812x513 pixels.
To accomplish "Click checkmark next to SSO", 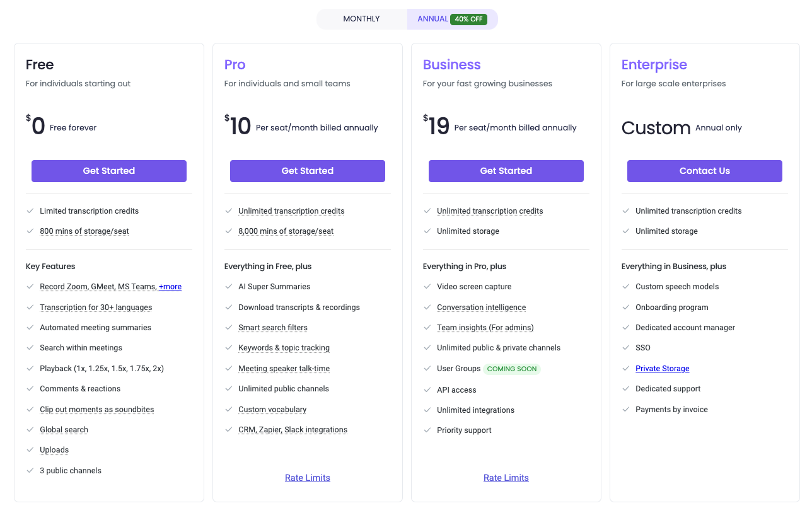I will [626, 348].
